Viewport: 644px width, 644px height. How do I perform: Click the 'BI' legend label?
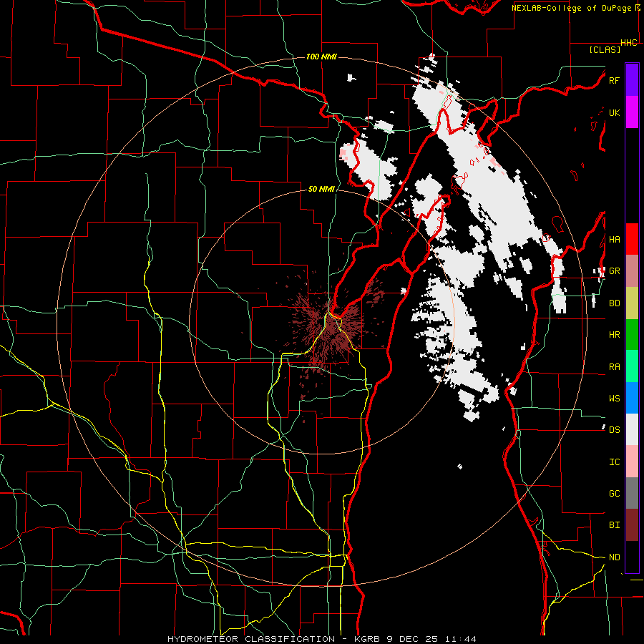[x=614, y=525]
